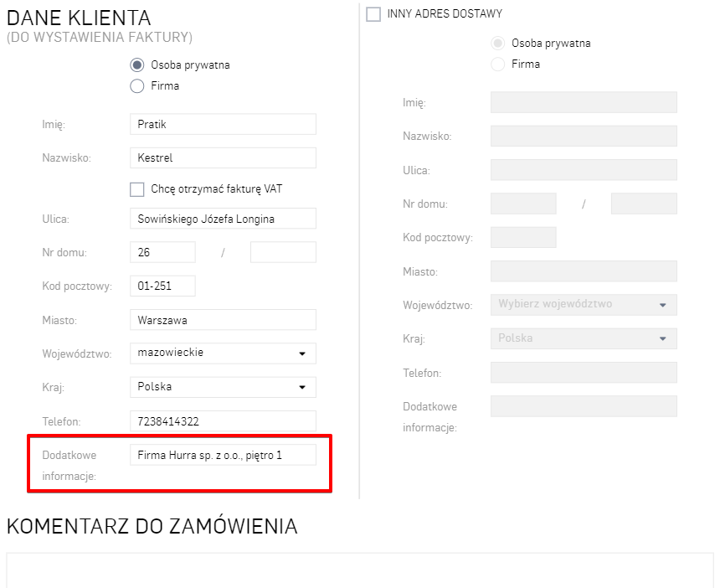Select the Osoba prywatna radio in customer data
This screenshot has height=588, width=720.
137,64
